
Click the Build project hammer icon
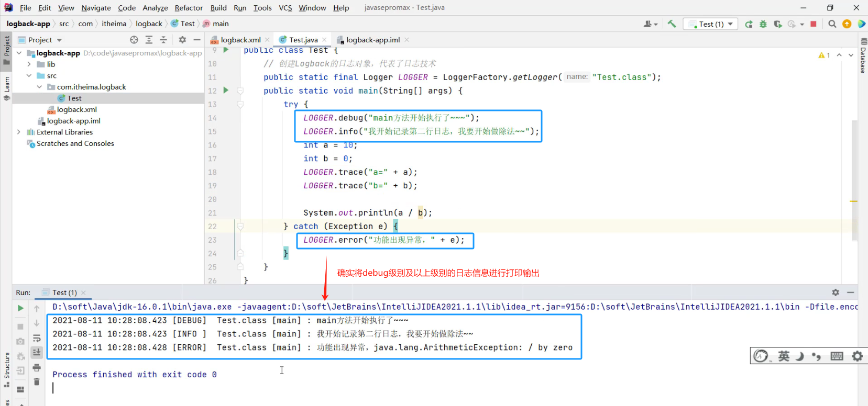tap(672, 24)
